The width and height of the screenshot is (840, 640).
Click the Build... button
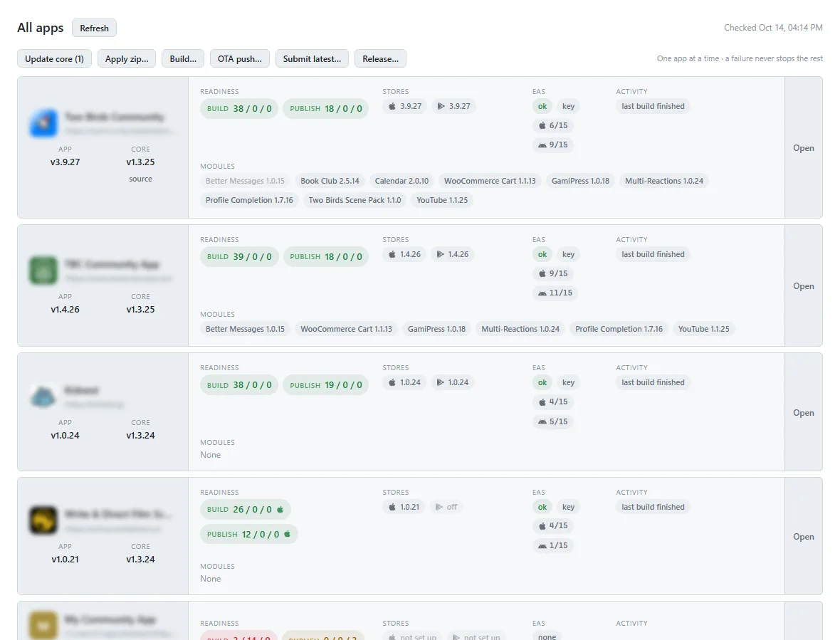183,59
